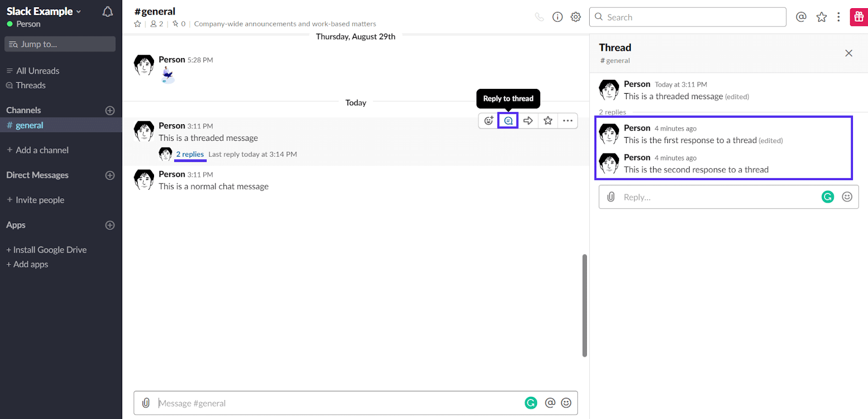Open the 2 replies thread link
868x419 pixels.
pyautogui.click(x=190, y=154)
